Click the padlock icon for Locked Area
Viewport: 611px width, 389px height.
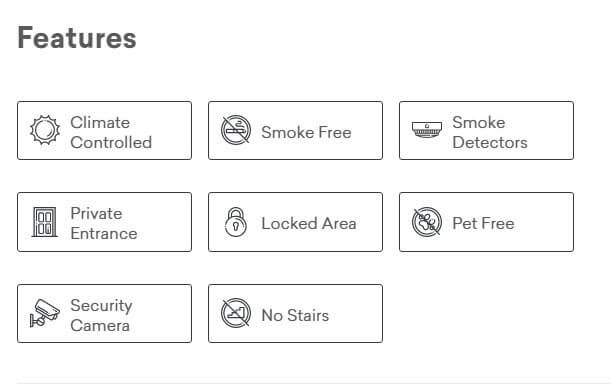pos(236,222)
